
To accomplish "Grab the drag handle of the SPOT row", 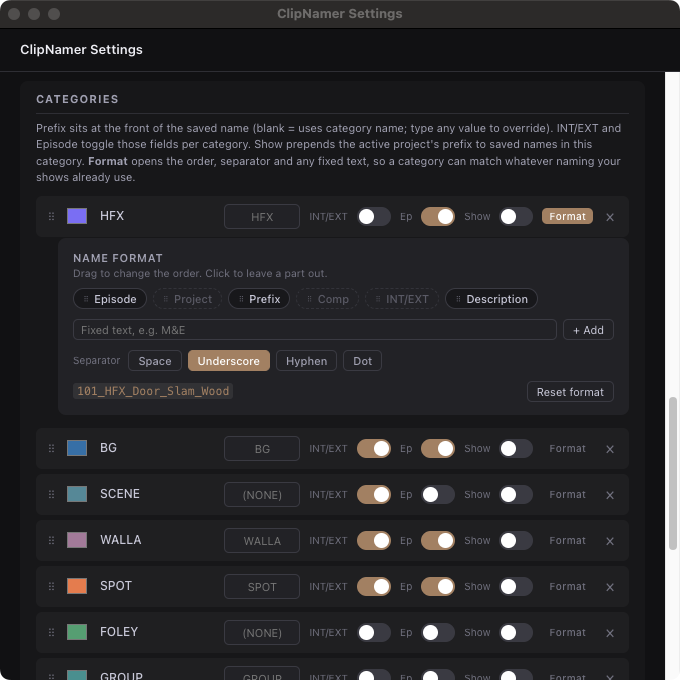I will (51, 586).
